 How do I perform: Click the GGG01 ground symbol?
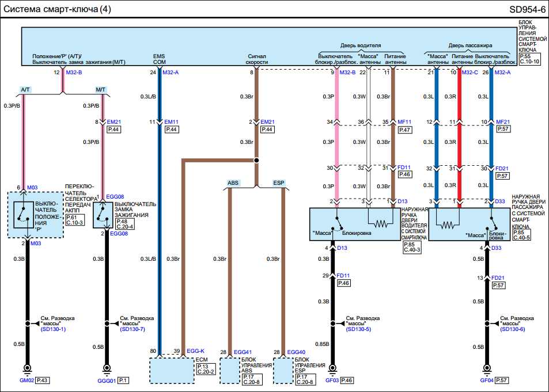pyautogui.click(x=107, y=368)
